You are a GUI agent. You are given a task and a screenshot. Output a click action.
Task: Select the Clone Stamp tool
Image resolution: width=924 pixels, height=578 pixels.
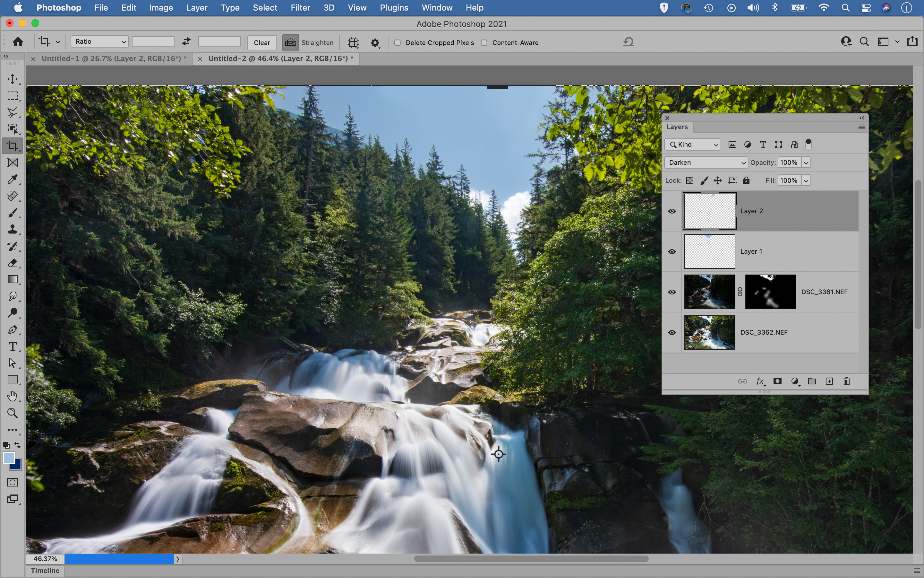point(13,229)
